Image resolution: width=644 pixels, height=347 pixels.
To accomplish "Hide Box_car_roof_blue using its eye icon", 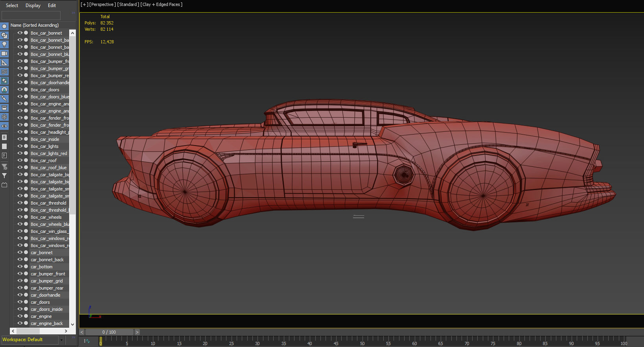I will pyautogui.click(x=20, y=168).
